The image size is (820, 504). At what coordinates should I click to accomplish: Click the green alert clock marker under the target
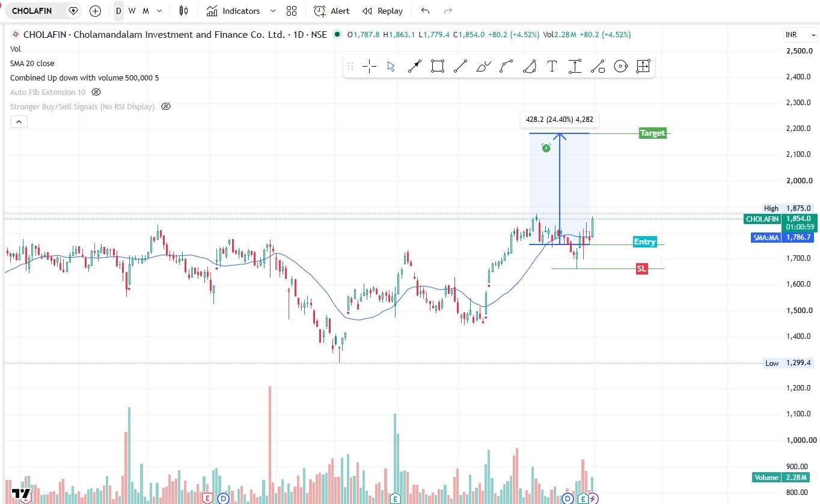click(x=546, y=147)
